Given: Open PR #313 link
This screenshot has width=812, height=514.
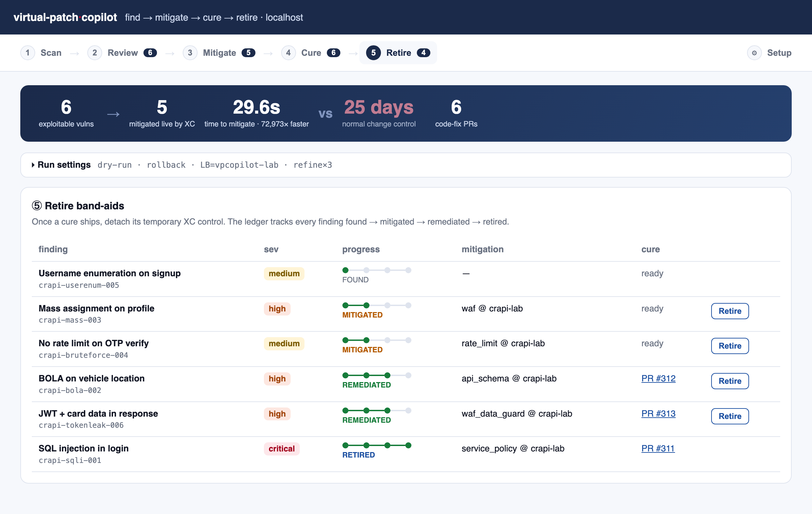Looking at the screenshot, I should pyautogui.click(x=658, y=414).
